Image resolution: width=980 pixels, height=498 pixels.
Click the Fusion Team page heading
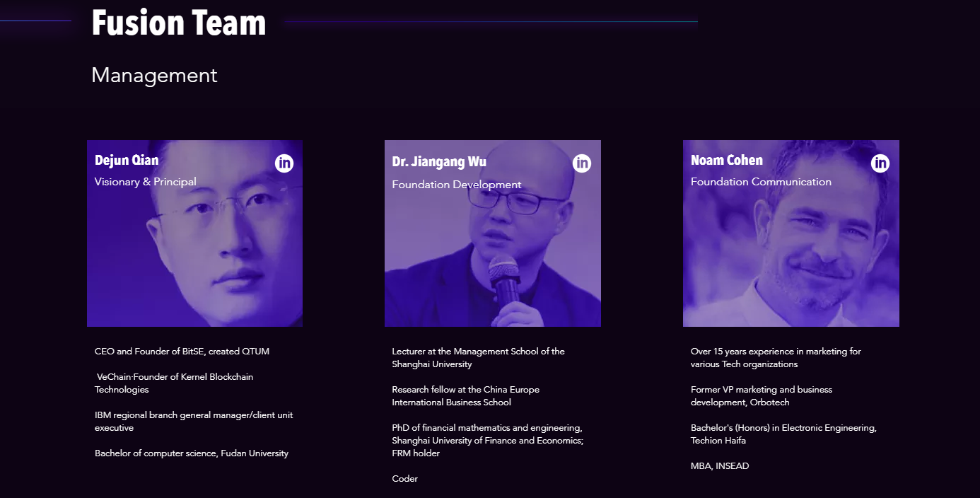(179, 23)
